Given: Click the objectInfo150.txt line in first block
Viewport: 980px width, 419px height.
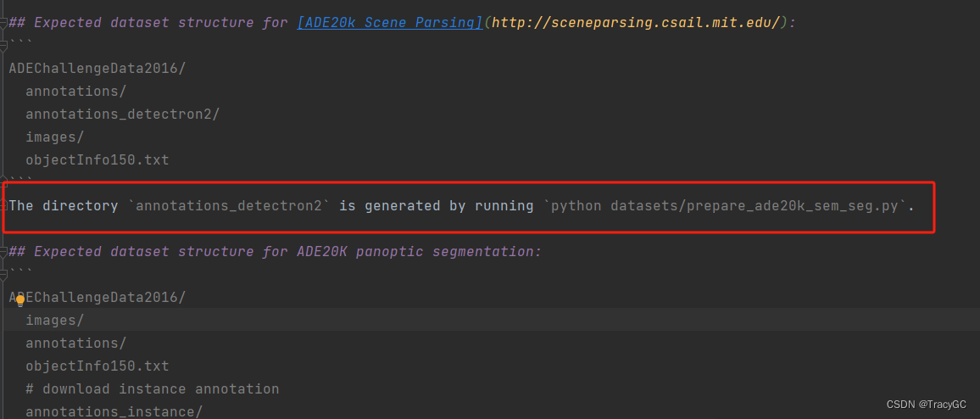Looking at the screenshot, I should [97, 160].
